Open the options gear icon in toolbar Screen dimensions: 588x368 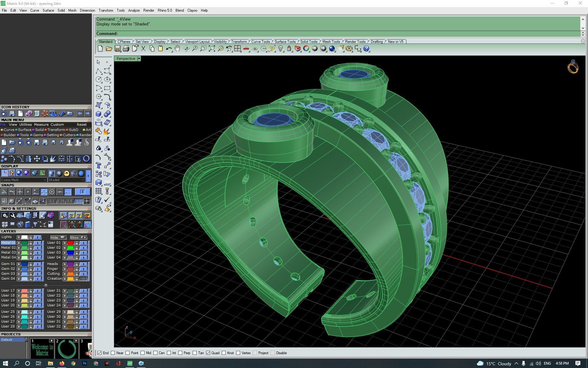349,48
